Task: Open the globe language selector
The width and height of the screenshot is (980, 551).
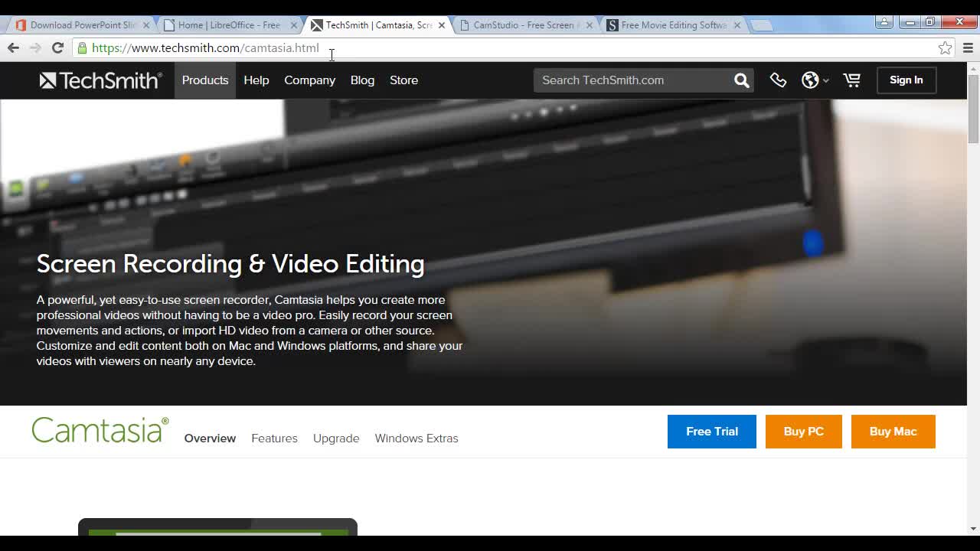Action: (815, 80)
